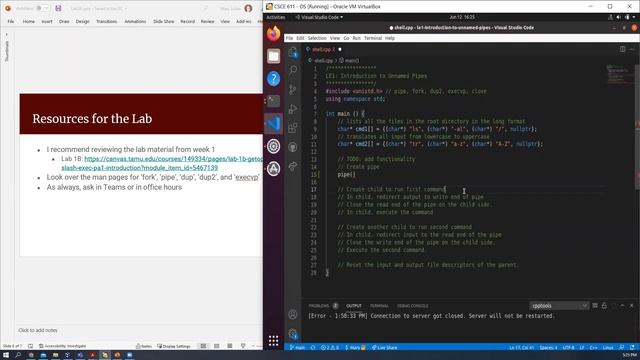
Task: Open Help icon in Ubuntu dock
Action: pyautogui.click(x=273, y=78)
